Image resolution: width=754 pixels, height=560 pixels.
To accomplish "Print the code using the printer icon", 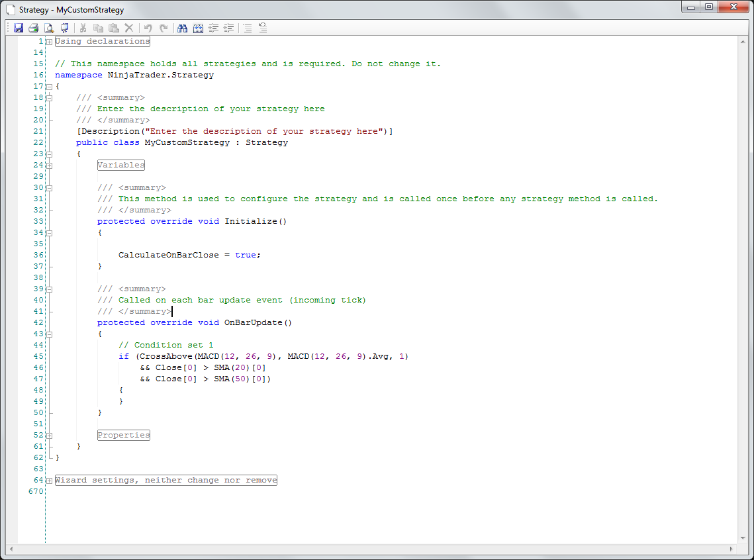I will (x=33, y=28).
